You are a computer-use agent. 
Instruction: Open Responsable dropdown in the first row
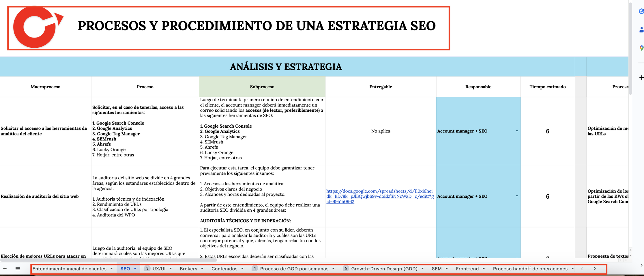(517, 131)
